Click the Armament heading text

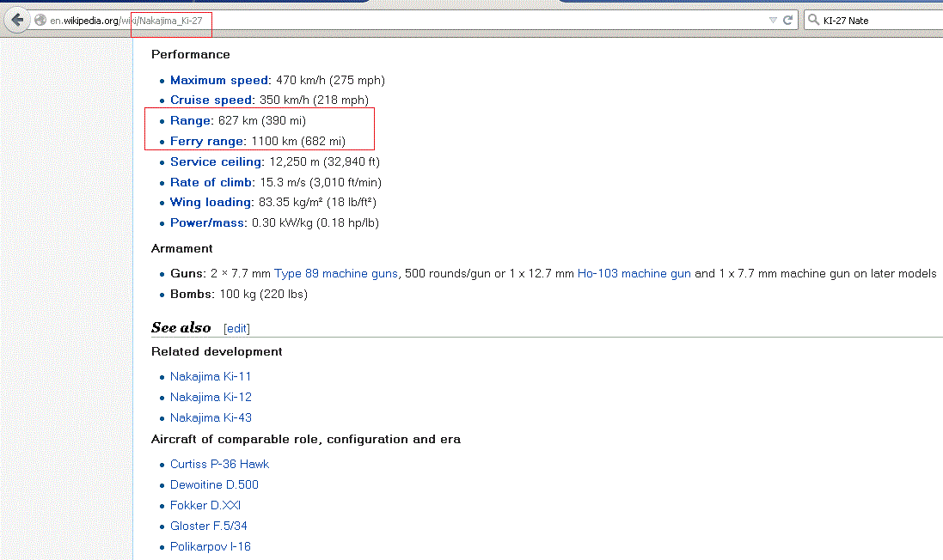point(181,249)
